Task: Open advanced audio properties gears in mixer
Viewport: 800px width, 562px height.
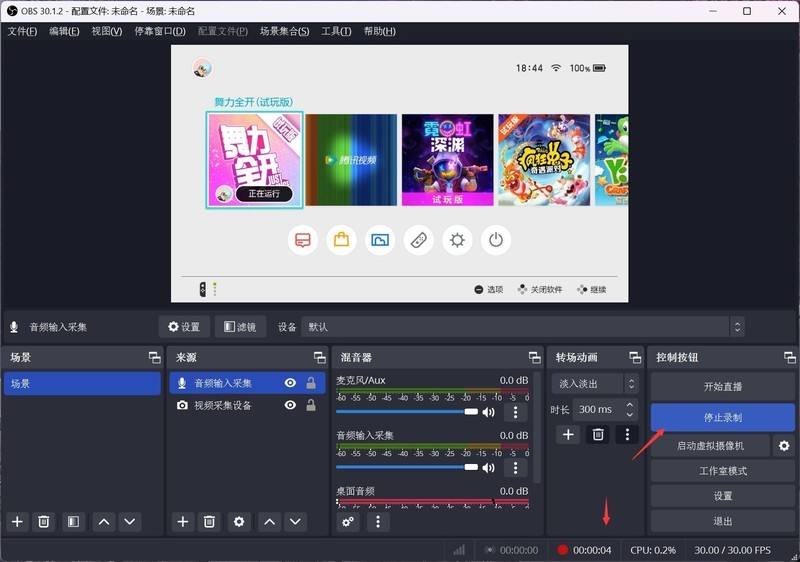Action: pyautogui.click(x=348, y=521)
